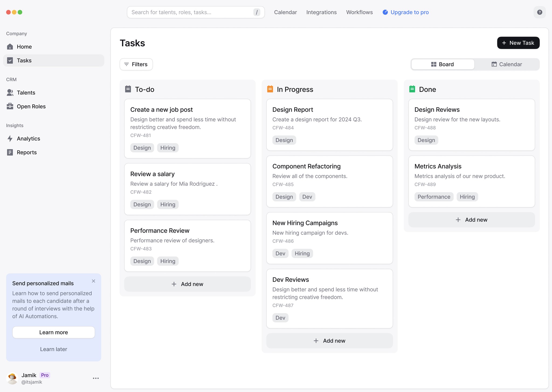Screen dimensions: 552x392
Task: Click the green Done column icon
Action: click(412, 89)
